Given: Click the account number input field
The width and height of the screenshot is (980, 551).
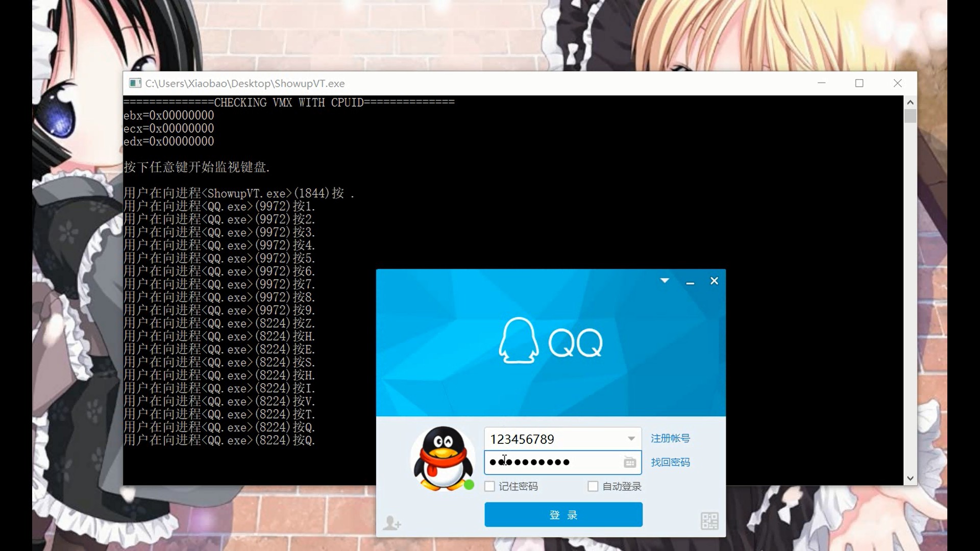Looking at the screenshot, I should (x=554, y=439).
